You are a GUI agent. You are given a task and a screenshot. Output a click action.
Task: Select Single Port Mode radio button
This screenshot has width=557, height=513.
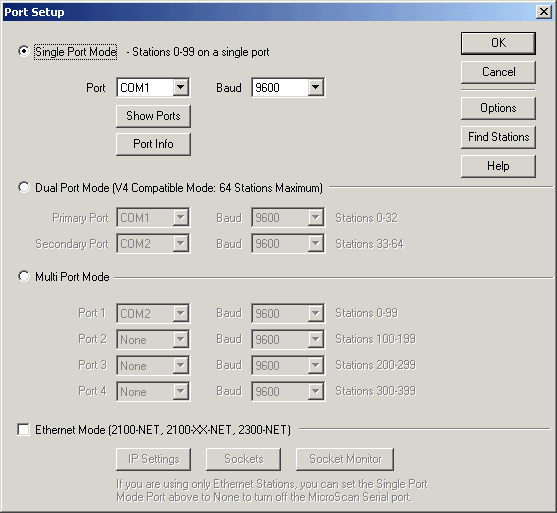pyautogui.click(x=24, y=51)
